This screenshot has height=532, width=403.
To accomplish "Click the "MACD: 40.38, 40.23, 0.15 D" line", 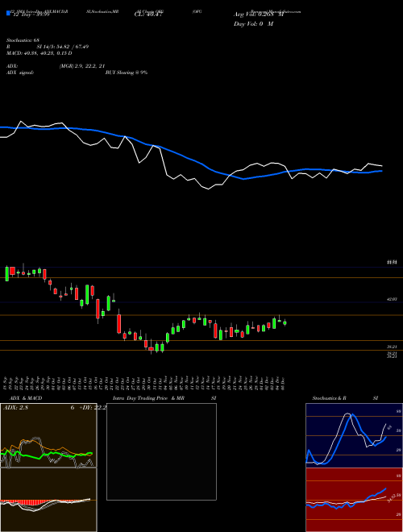I will point(39,53).
